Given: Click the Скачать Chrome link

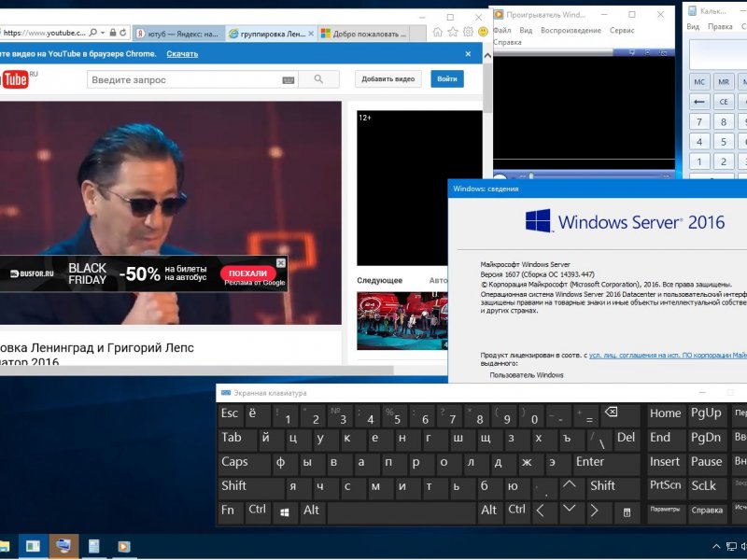Looking at the screenshot, I should (x=182, y=54).
